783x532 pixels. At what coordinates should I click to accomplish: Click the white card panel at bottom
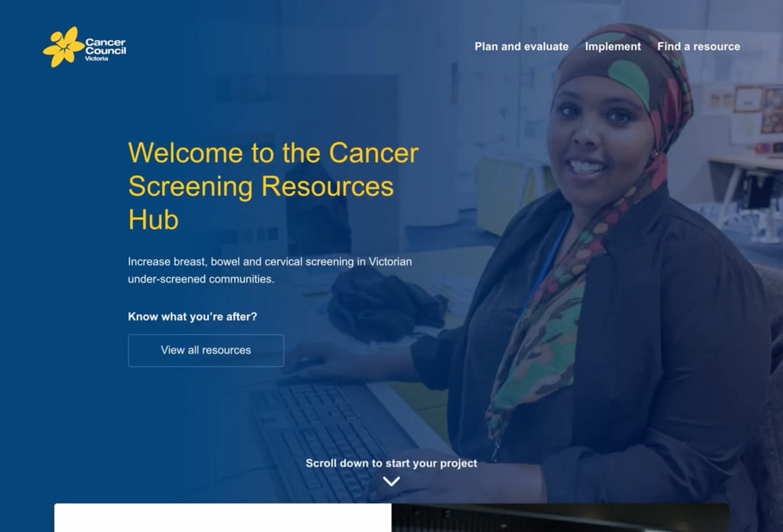point(222,518)
